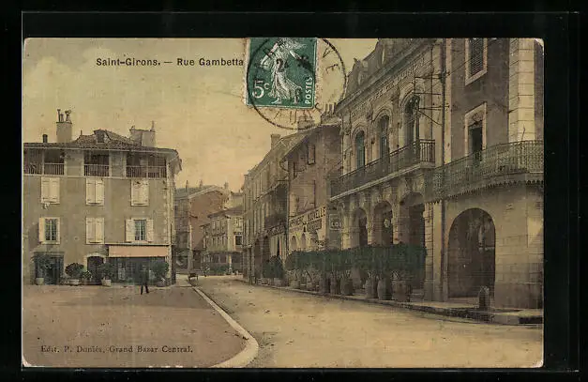The height and width of the screenshot is (382, 588).
Task: Click the wrought-iron balcony on the right building
Action: [x=488, y=165]
